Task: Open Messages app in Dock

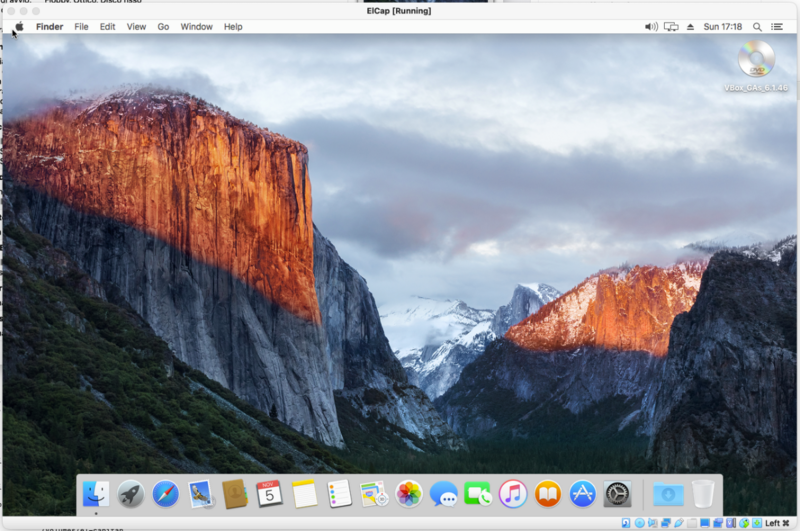Action: tap(443, 493)
